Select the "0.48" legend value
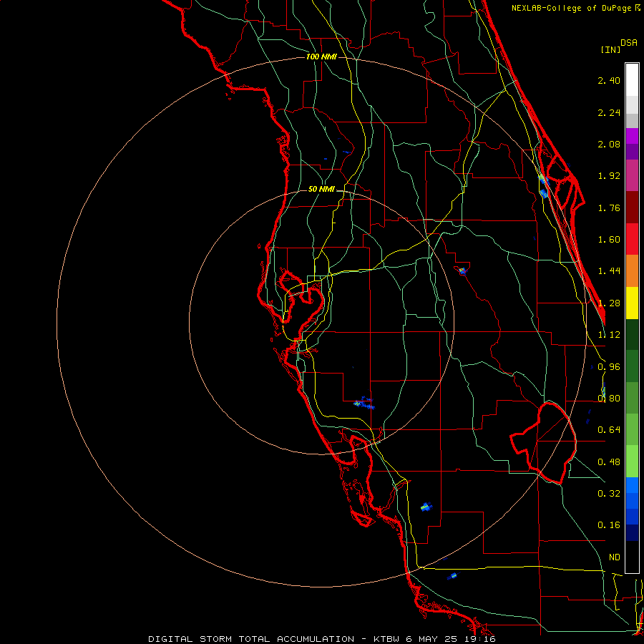Screen dimensions: 644x644 pyautogui.click(x=609, y=462)
